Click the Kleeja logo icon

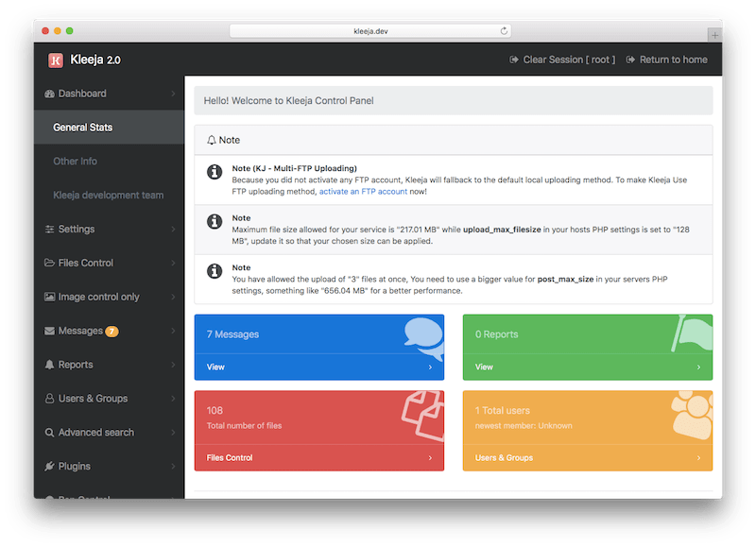pyautogui.click(x=57, y=59)
